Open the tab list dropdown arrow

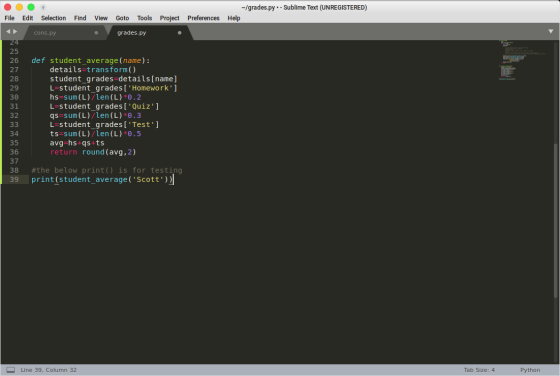(x=551, y=31)
